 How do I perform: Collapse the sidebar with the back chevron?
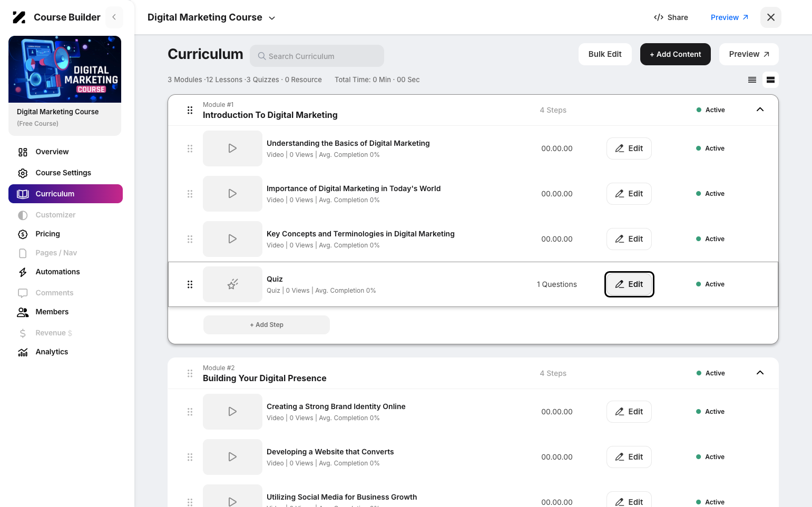click(114, 17)
